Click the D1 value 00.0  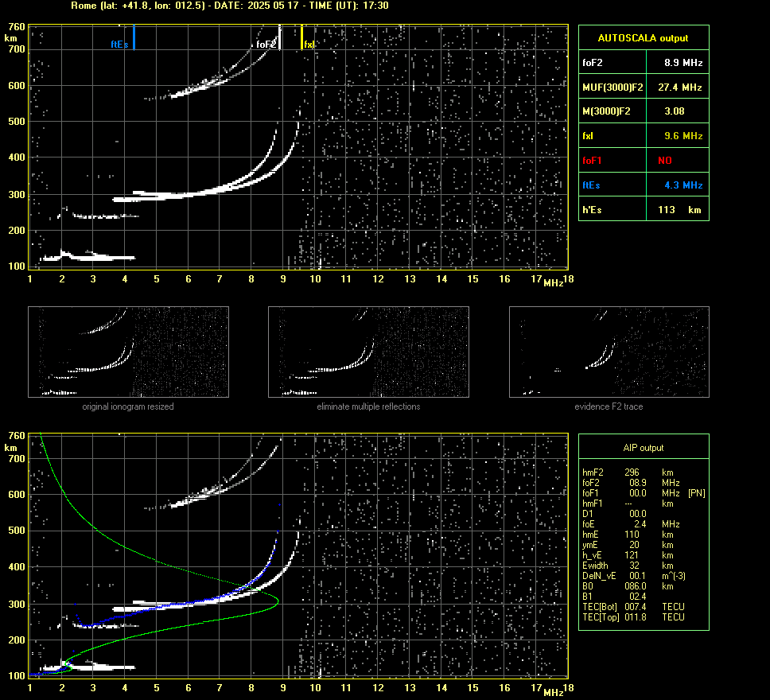coord(637,513)
